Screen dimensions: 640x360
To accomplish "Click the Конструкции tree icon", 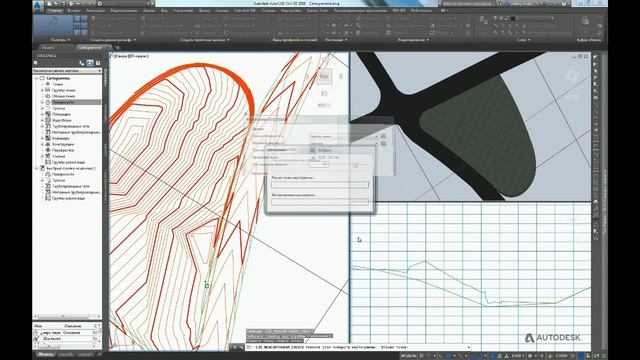I will point(48,144).
